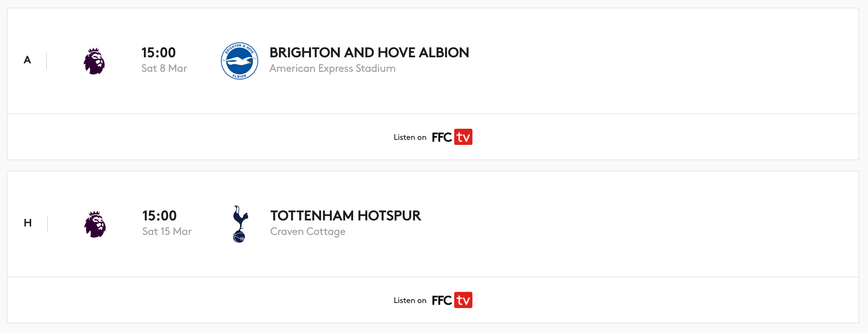Click the 15:00 kickoff time on Sat 8 Mar
This screenshot has height=333, width=868.
point(158,53)
